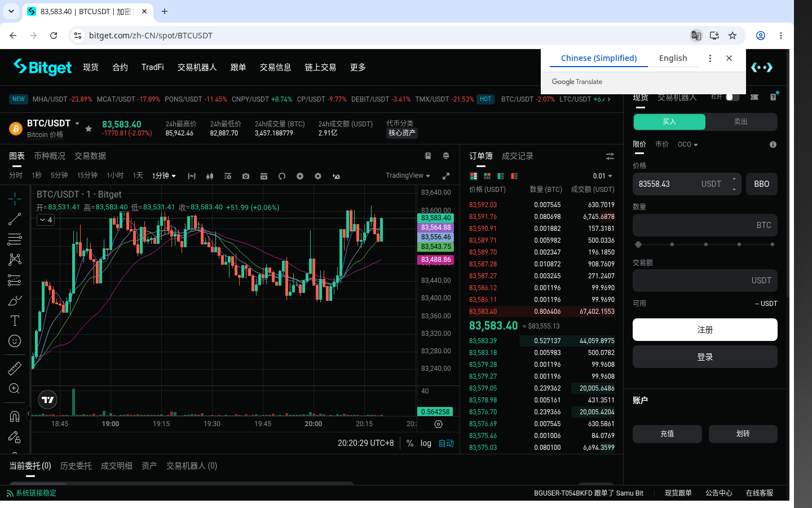Show sell orders only in order book
Screen dimensions: 812x508
tap(514, 176)
